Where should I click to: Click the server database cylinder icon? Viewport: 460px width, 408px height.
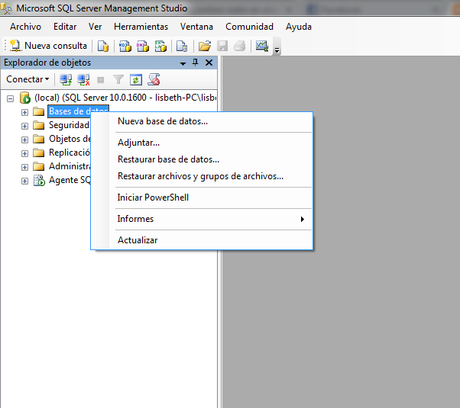pos(25,98)
